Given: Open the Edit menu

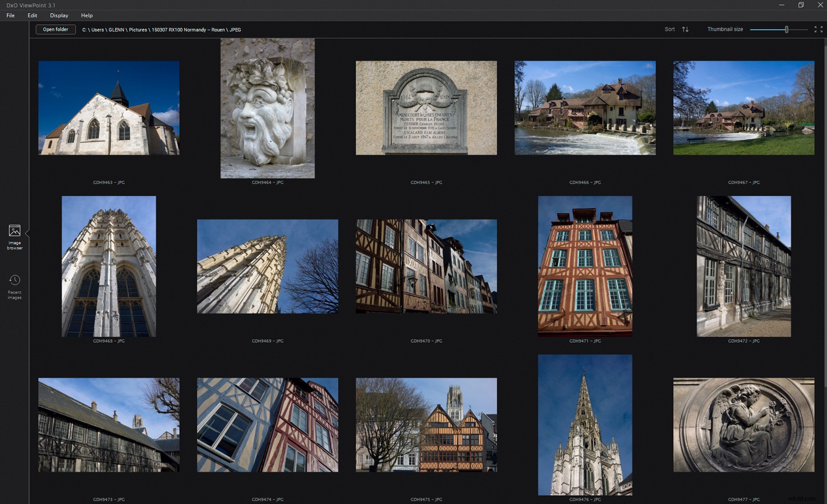Looking at the screenshot, I should click(32, 15).
